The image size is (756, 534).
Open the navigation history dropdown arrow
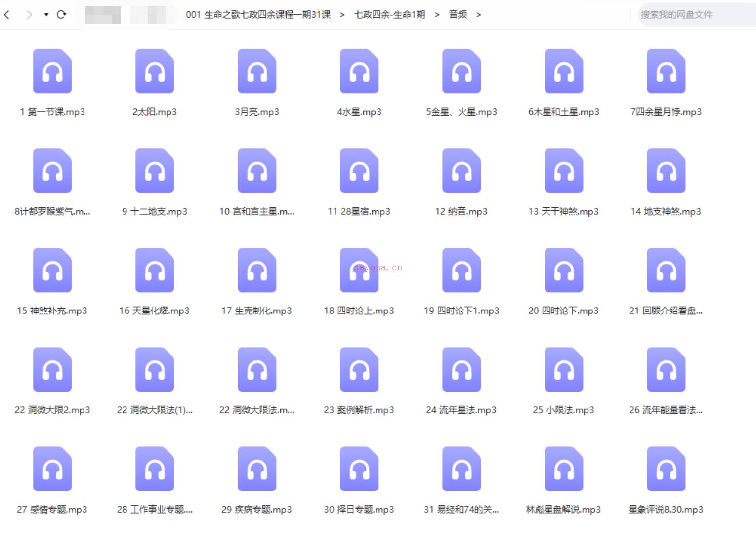[x=46, y=15]
